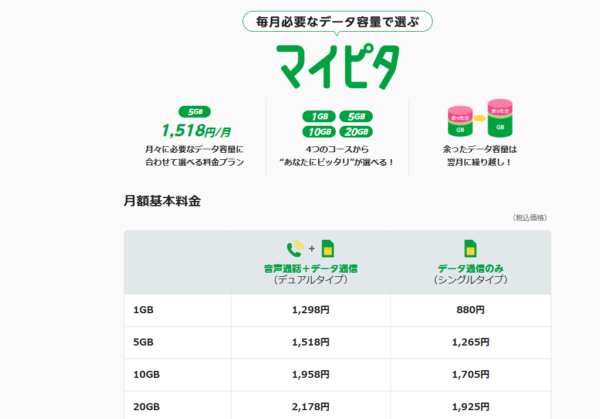This screenshot has height=419, width=600.
Task: Click the data carryover cylinders illustration
Action: [x=480, y=118]
